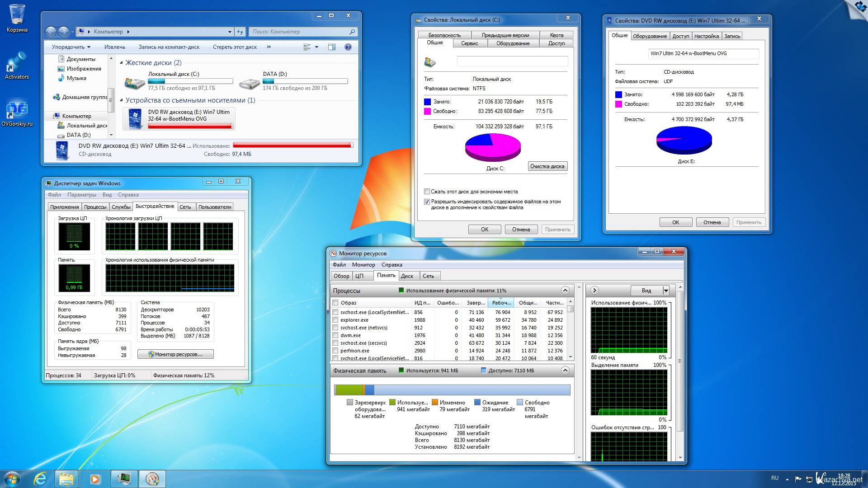Open Windows Media Player from taskbar
Screen dimensions: 868x488
coord(95,479)
